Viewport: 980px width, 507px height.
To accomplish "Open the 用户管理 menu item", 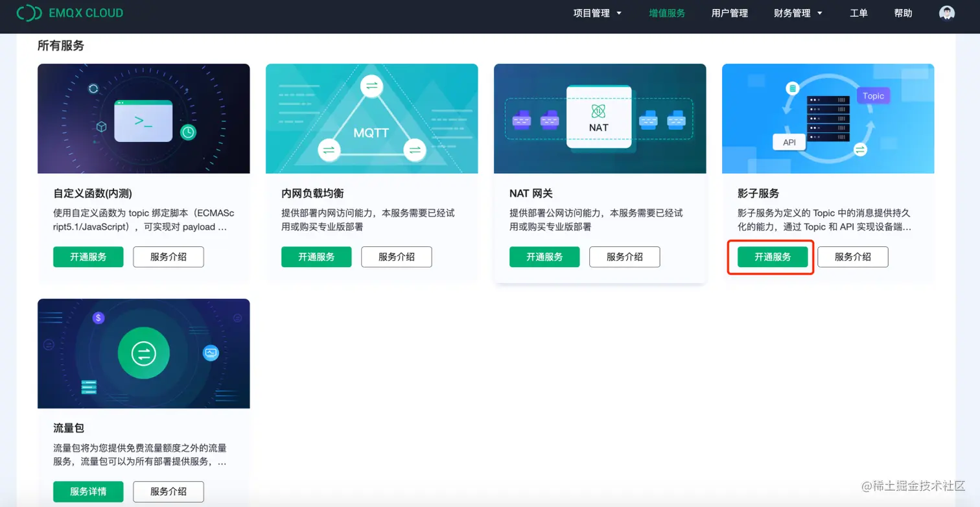I will tap(729, 13).
